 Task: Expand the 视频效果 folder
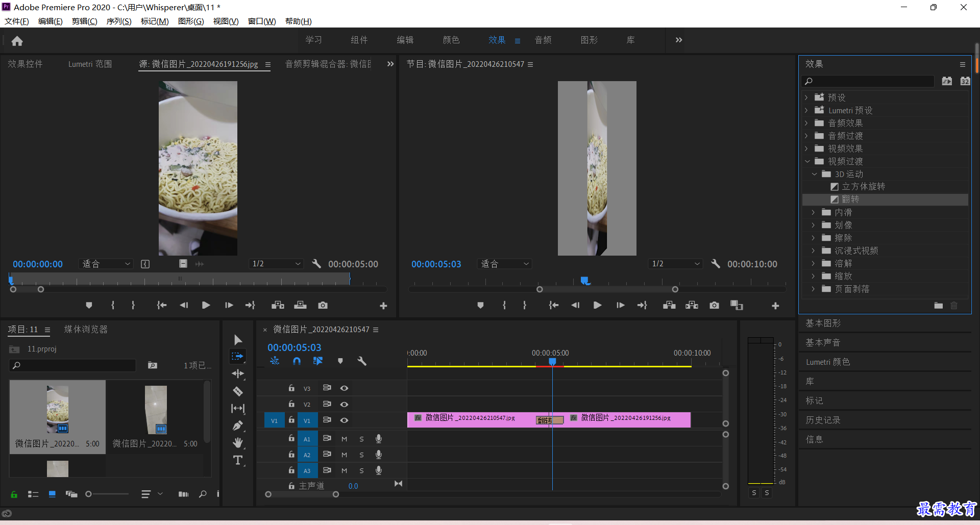(x=806, y=148)
